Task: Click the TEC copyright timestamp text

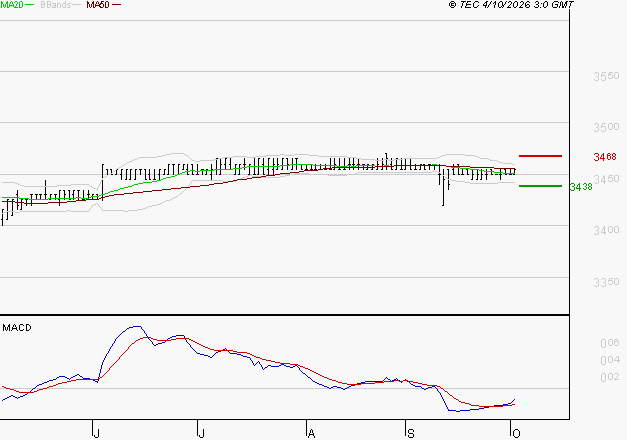Action: click(511, 5)
